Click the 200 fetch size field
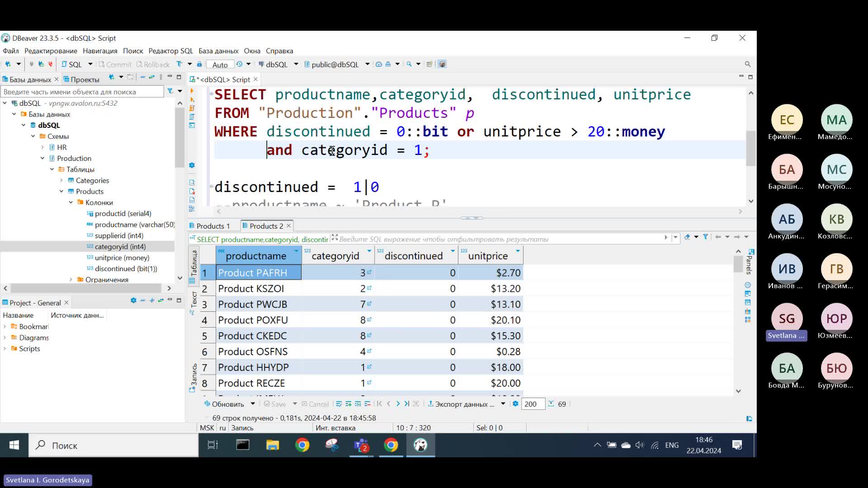 (533, 404)
